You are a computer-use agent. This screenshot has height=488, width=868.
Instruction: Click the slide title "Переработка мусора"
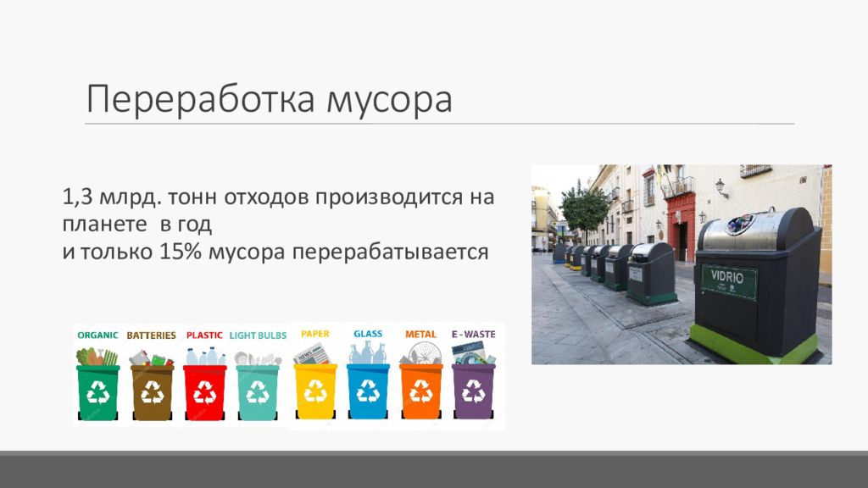(269, 99)
